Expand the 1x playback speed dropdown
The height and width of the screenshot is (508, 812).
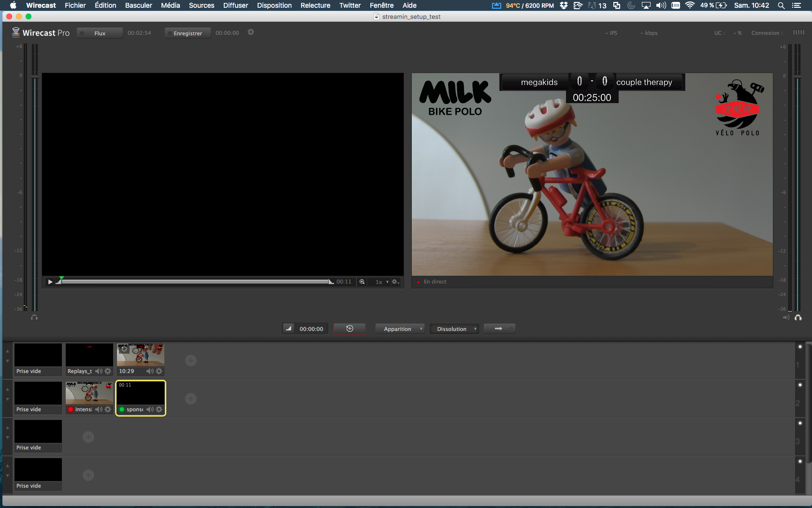tap(382, 282)
